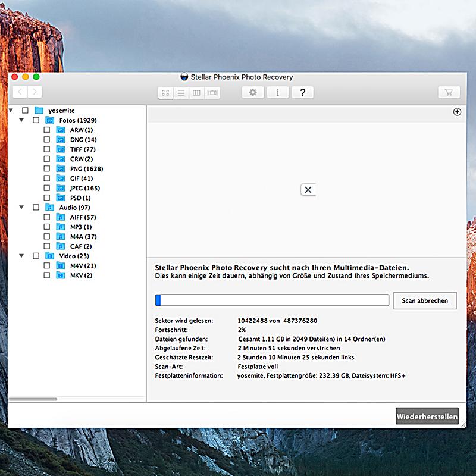Open help with the question mark

[x=302, y=92]
